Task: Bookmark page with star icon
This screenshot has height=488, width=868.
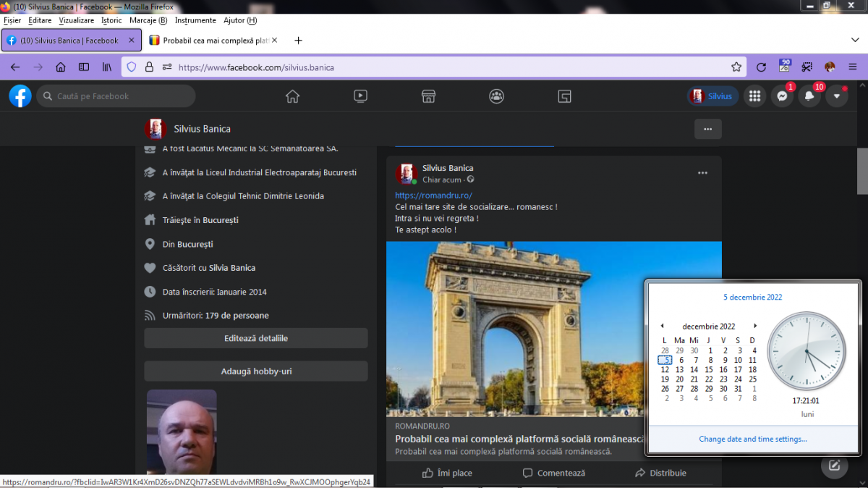Action: click(736, 67)
